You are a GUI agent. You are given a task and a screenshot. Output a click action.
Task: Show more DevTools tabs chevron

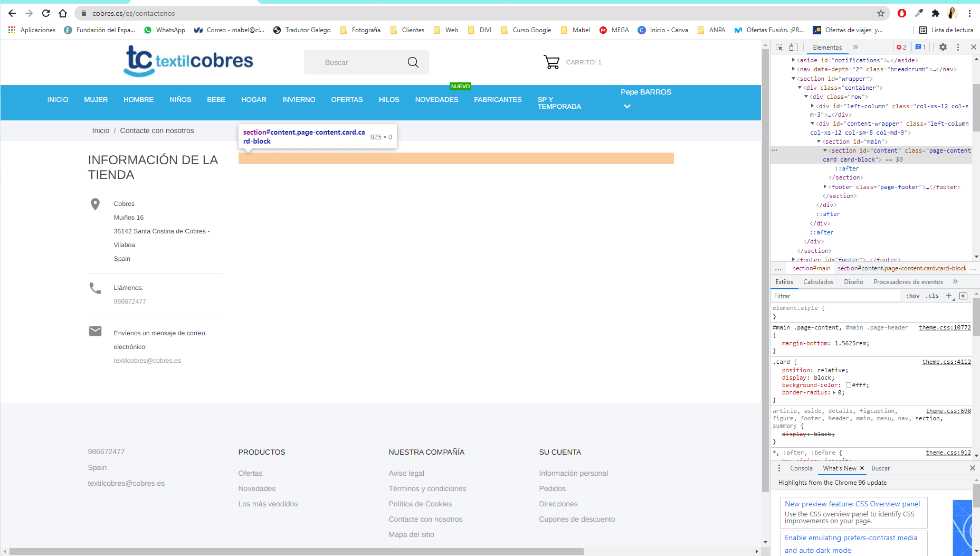855,47
